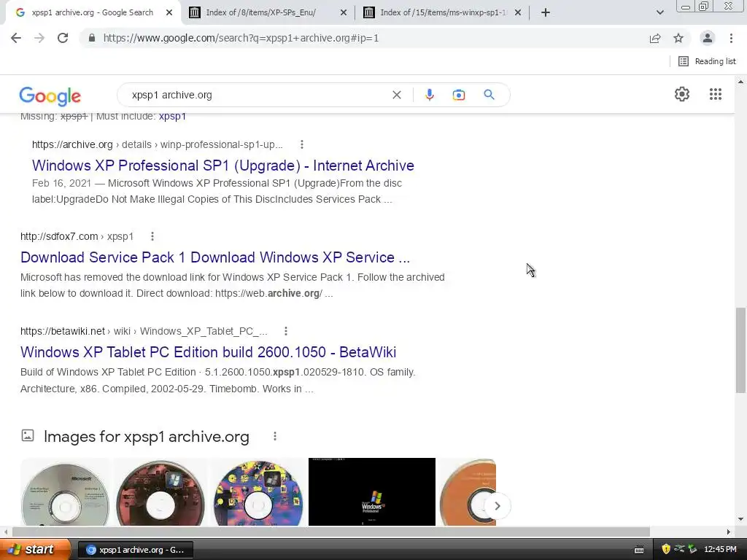Open the Reading list
747x560 pixels.
click(707, 61)
